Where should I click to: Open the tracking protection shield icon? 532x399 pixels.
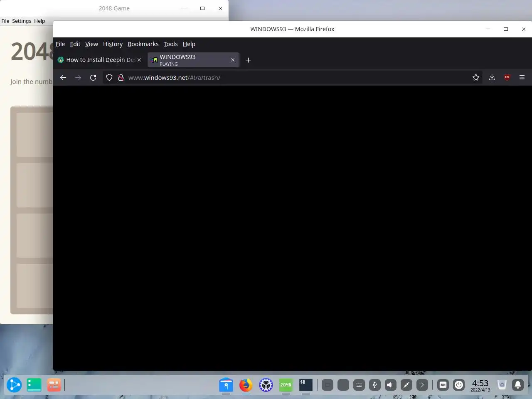tap(109, 77)
